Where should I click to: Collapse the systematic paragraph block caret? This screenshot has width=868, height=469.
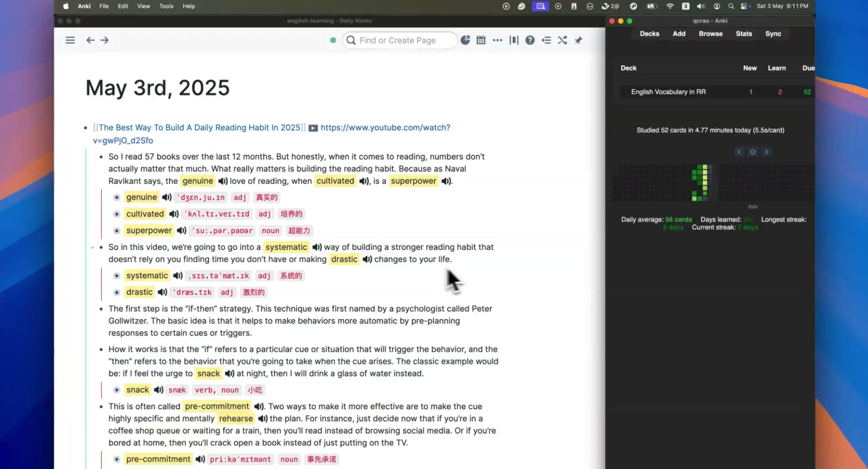pos(92,247)
